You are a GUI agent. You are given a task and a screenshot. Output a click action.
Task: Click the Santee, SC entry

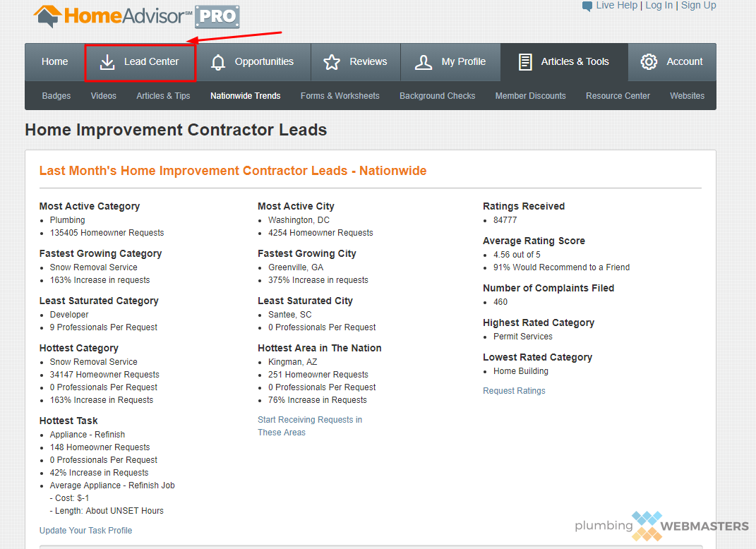tap(290, 314)
